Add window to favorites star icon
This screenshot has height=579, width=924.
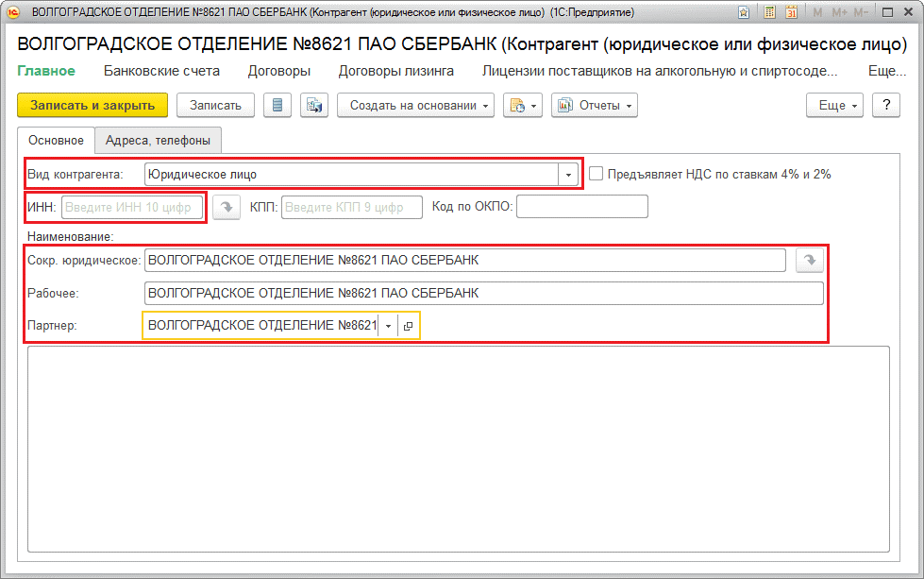click(744, 12)
